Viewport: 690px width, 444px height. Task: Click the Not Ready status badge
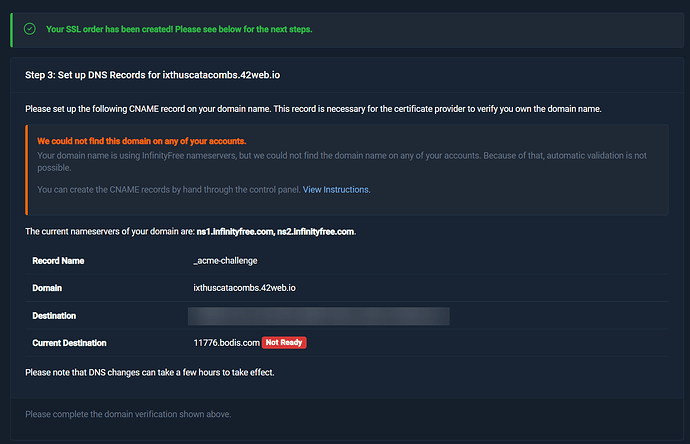[x=284, y=342]
